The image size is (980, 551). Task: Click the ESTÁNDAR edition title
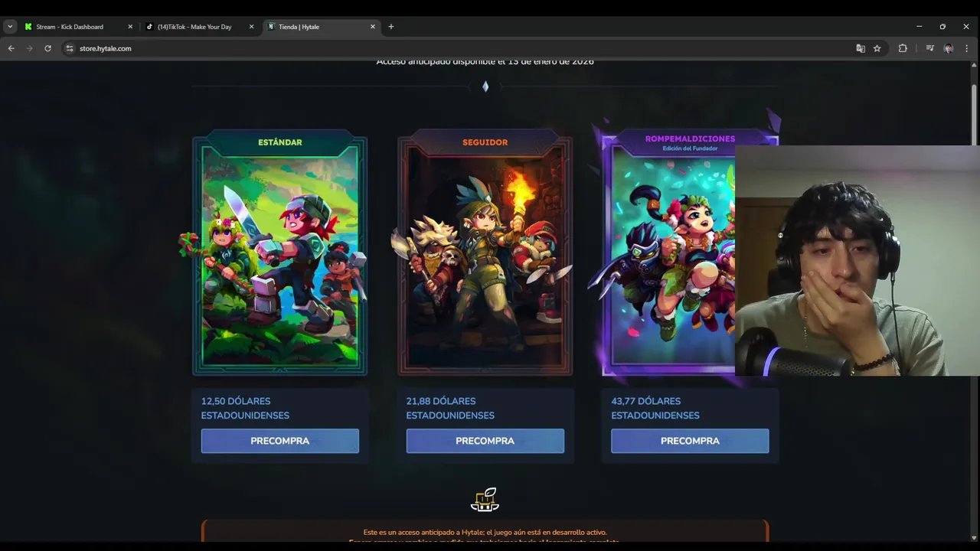pos(280,142)
